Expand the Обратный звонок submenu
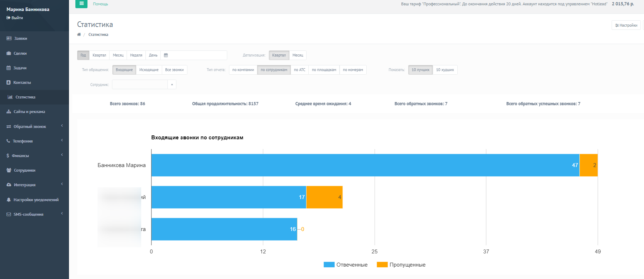This screenshot has width=644, height=279. point(30,127)
